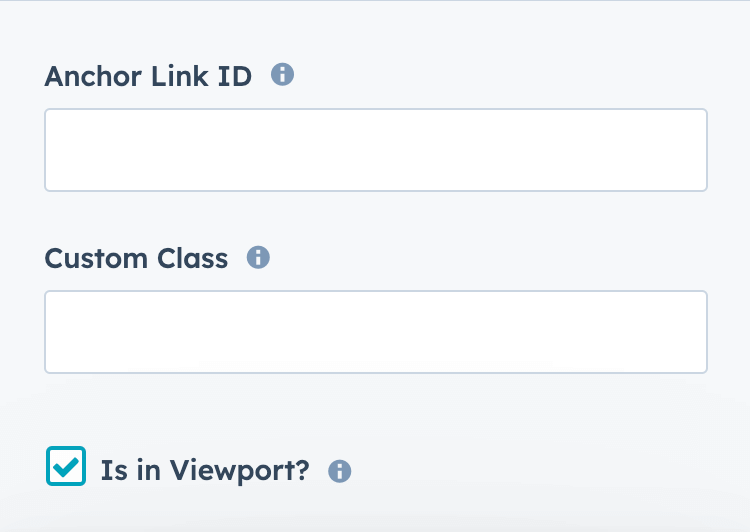750x532 pixels.
Task: Select the empty field under Anchor Link ID
Action: [x=376, y=150]
